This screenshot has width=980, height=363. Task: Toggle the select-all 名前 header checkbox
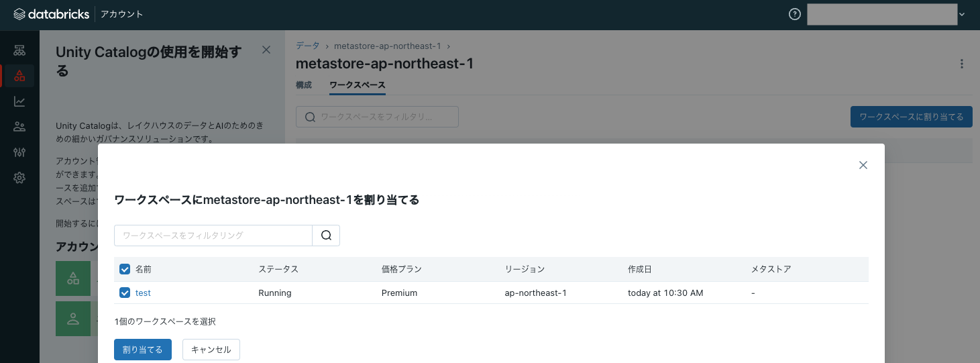125,269
